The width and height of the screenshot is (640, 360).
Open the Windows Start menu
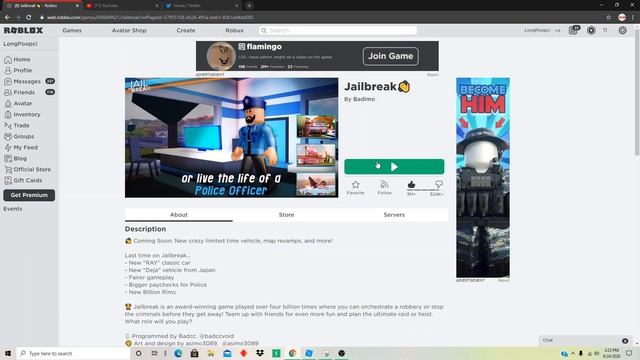tap(7, 353)
